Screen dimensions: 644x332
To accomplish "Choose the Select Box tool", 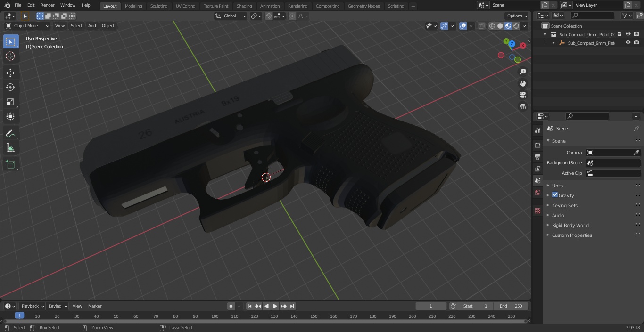I will coord(10,41).
